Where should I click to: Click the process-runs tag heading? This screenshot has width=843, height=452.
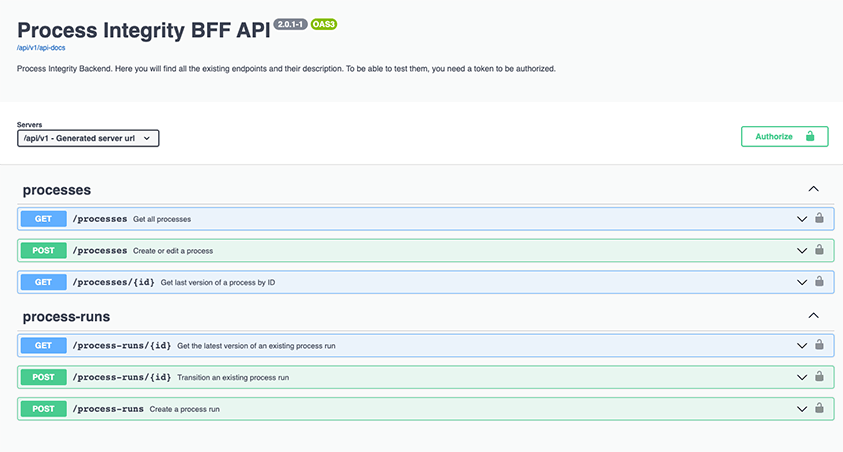[66, 317]
